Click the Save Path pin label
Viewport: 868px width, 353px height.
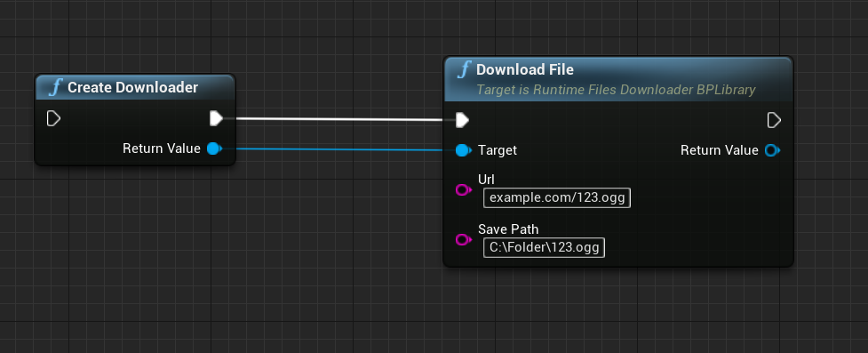point(508,229)
